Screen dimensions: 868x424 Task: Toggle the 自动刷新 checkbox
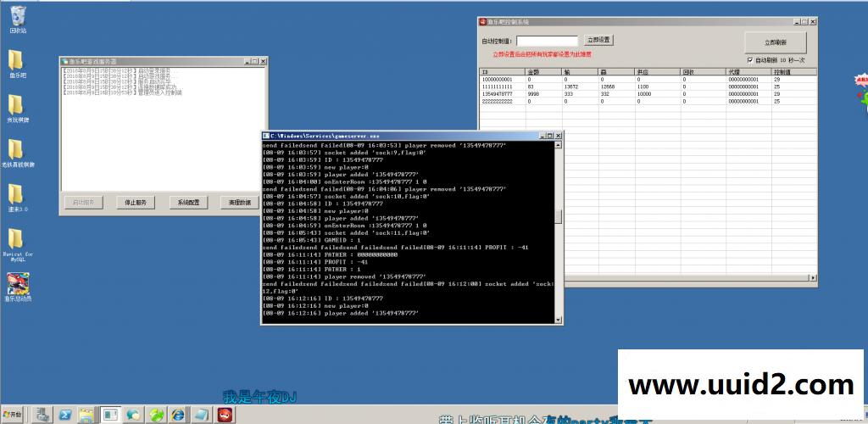(x=750, y=60)
